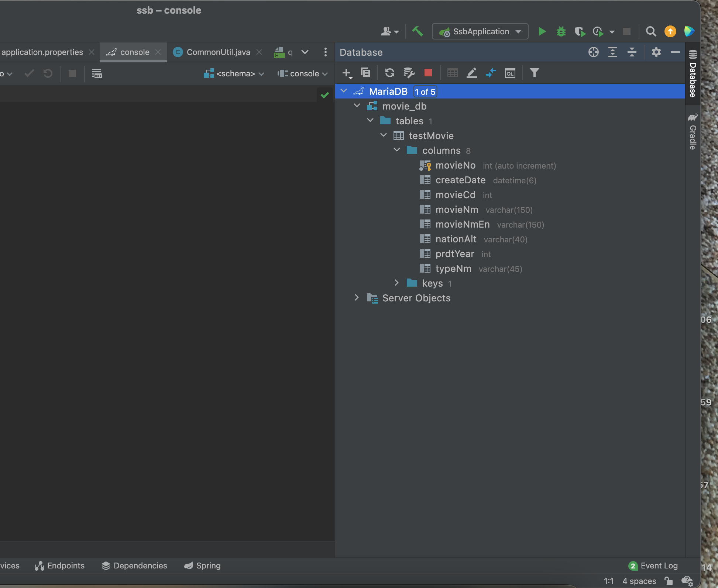Switch to the application.properties tab
Screen dimensions: 718x588
[42, 52]
